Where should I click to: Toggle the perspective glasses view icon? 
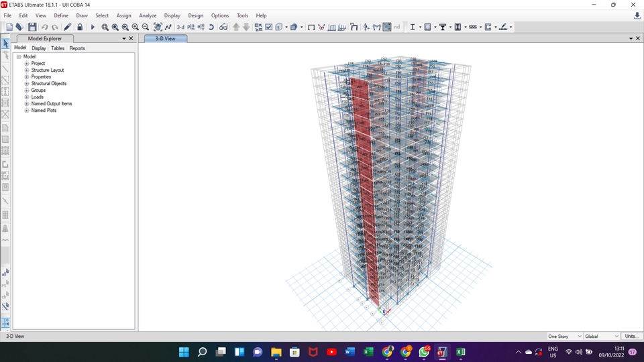[x=223, y=27]
